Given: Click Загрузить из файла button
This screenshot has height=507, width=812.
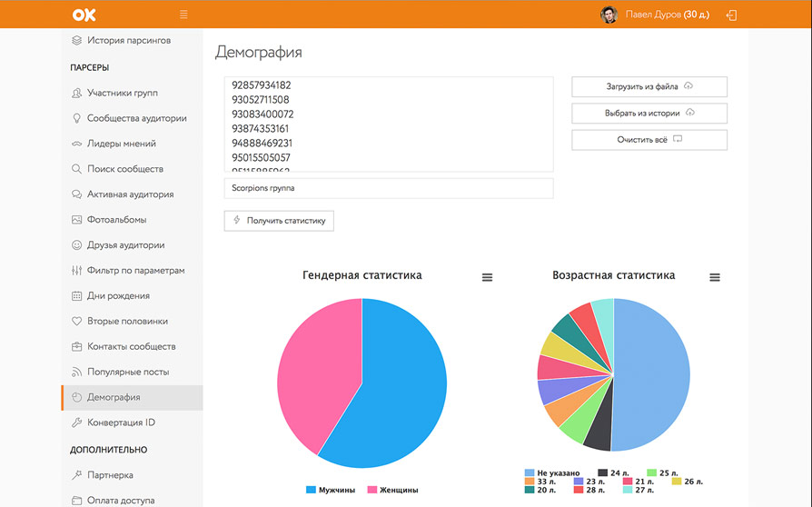Looking at the screenshot, I should [x=649, y=86].
